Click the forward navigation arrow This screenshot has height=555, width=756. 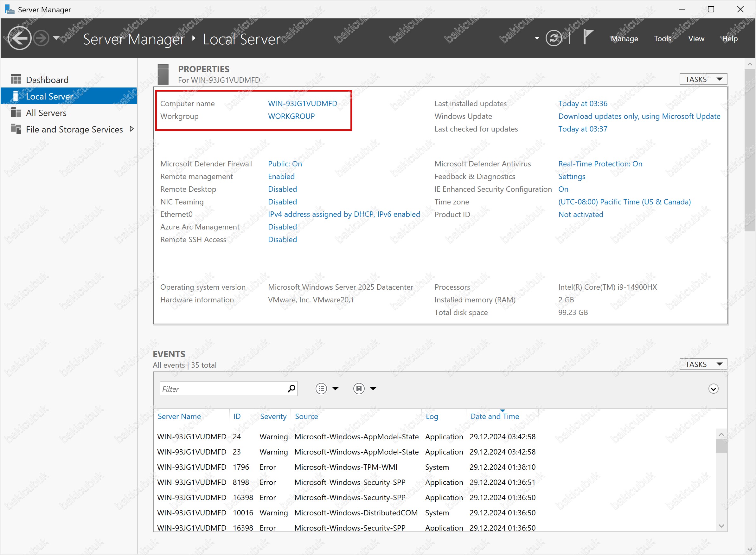click(42, 38)
